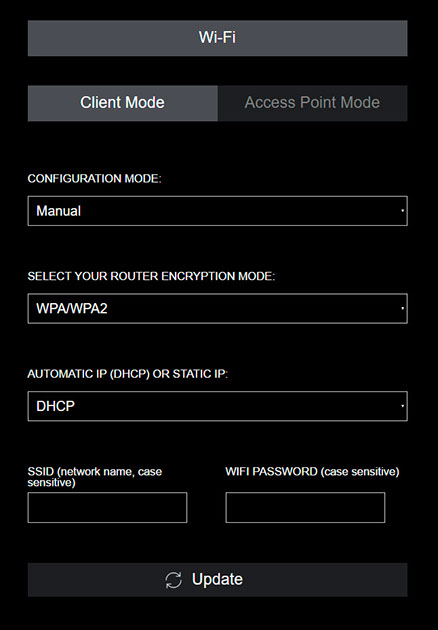Click the Wi-Fi title text
This screenshot has width=438, height=630.
(217, 37)
